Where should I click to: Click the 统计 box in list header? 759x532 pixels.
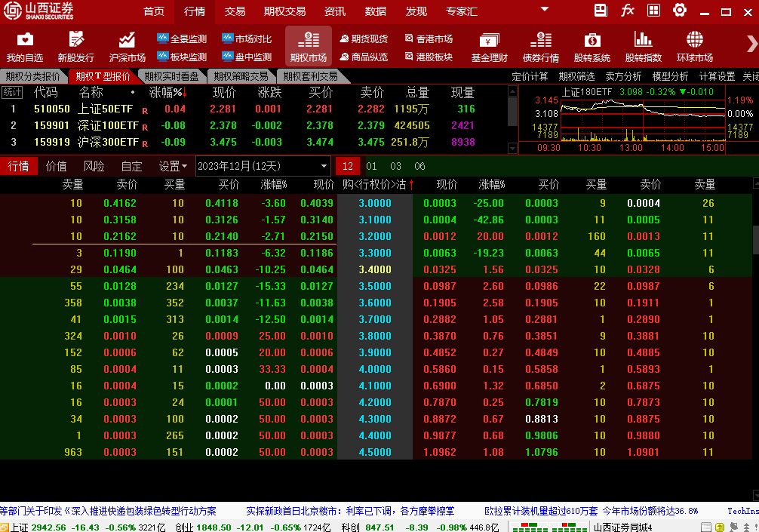pos(12,92)
